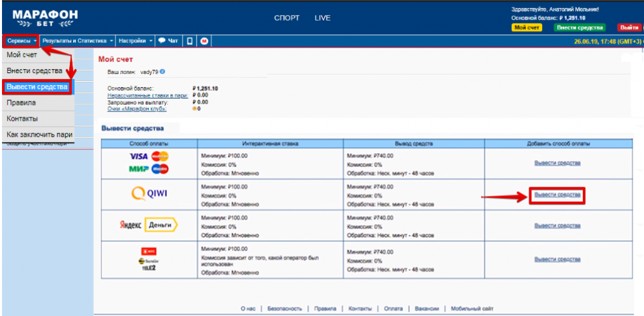Select Как заключить пари menu entry

pos(38,135)
